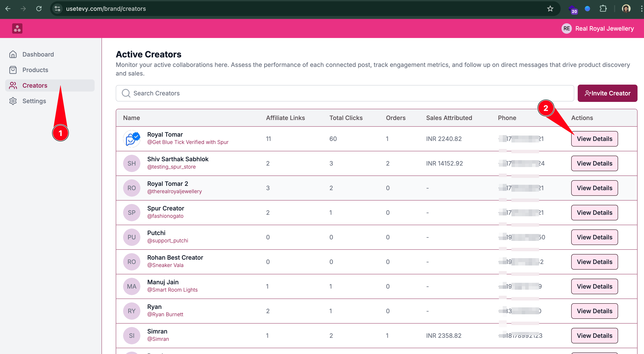View Details for Simran
This screenshot has width=644, height=354.
[x=594, y=335]
